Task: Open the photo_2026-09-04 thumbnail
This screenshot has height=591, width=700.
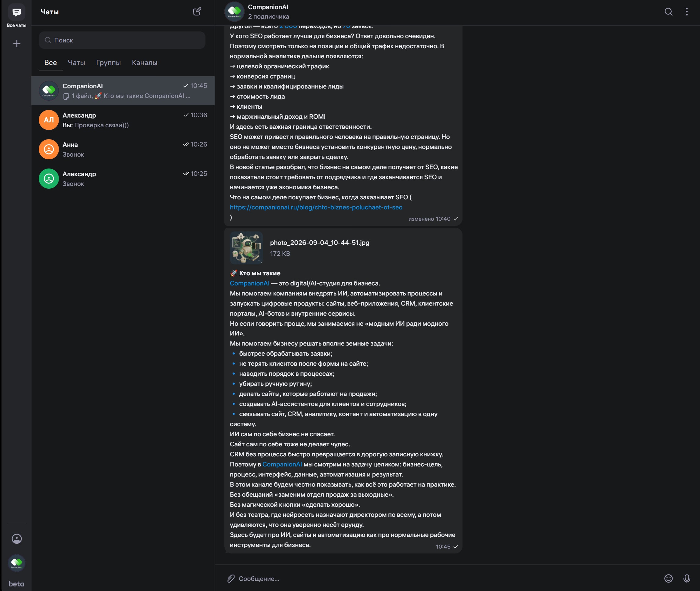Action: [246, 248]
